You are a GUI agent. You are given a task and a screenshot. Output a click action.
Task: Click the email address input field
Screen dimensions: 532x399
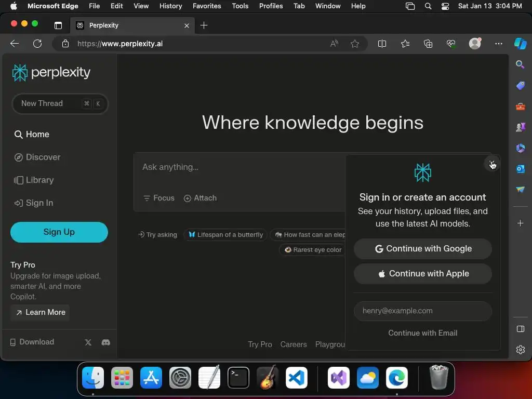(423, 311)
